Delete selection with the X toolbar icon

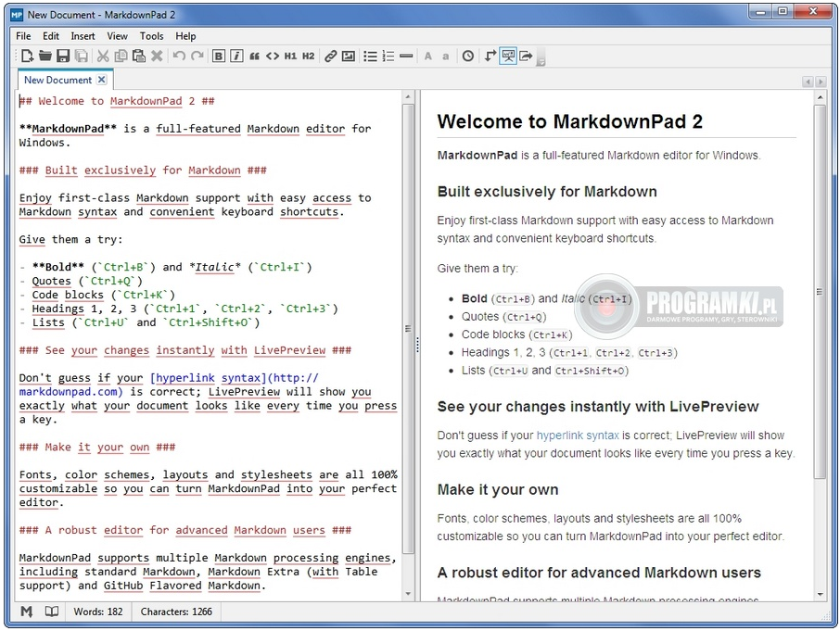157,56
